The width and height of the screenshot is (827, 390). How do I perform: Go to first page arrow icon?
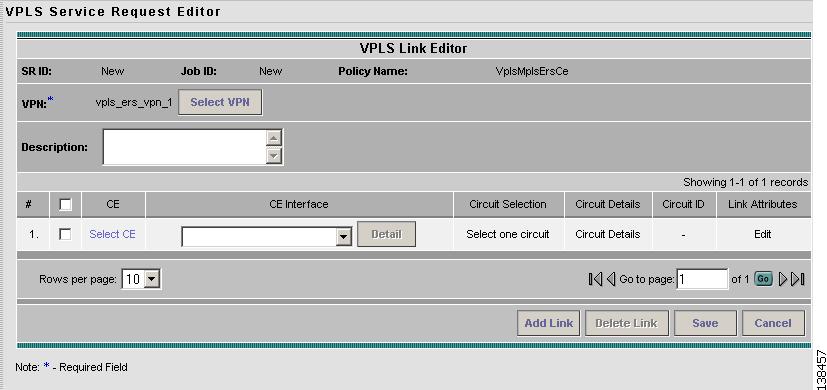[595, 279]
